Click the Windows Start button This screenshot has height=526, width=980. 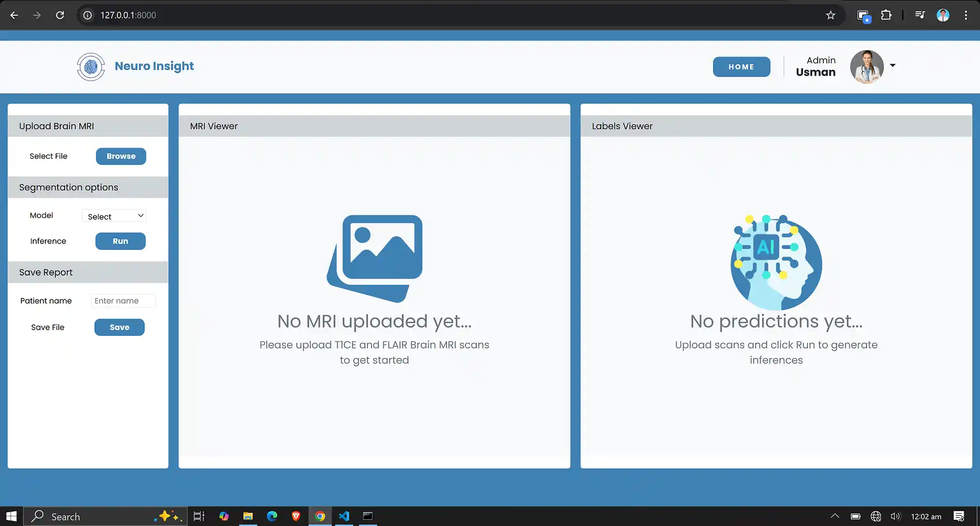coord(11,516)
